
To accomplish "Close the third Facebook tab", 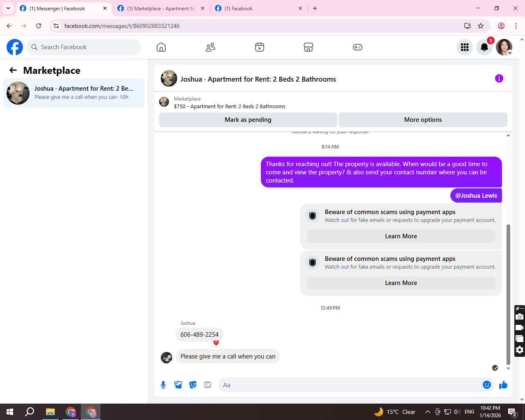I will (300, 8).
